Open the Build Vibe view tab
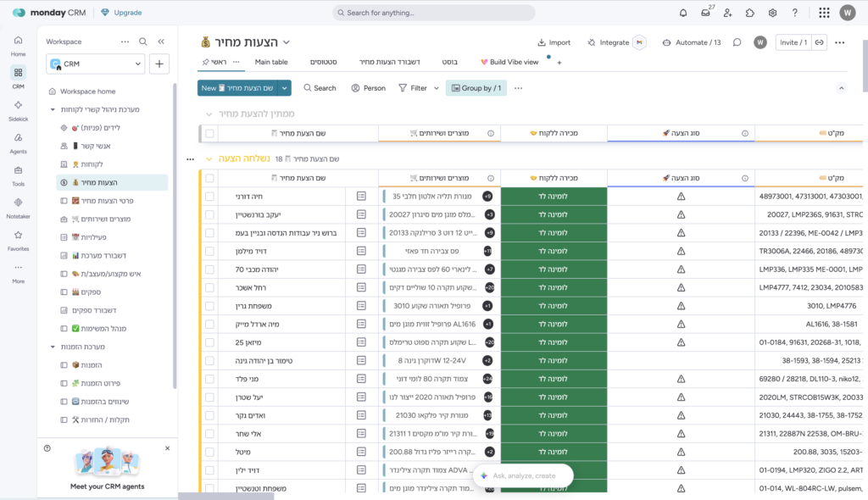 [x=509, y=62]
